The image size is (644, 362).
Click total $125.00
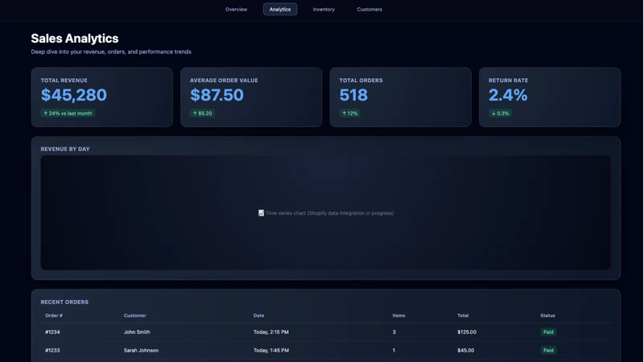[467, 332]
